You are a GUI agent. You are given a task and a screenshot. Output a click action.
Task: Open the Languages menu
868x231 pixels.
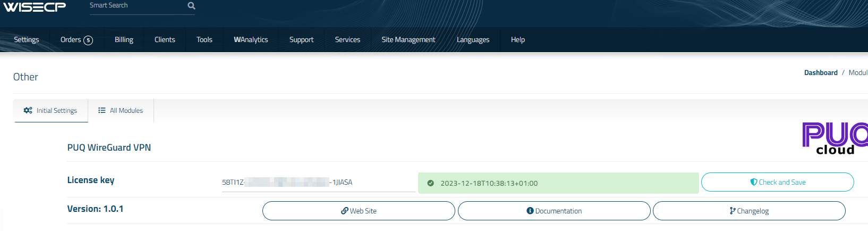pyautogui.click(x=473, y=39)
